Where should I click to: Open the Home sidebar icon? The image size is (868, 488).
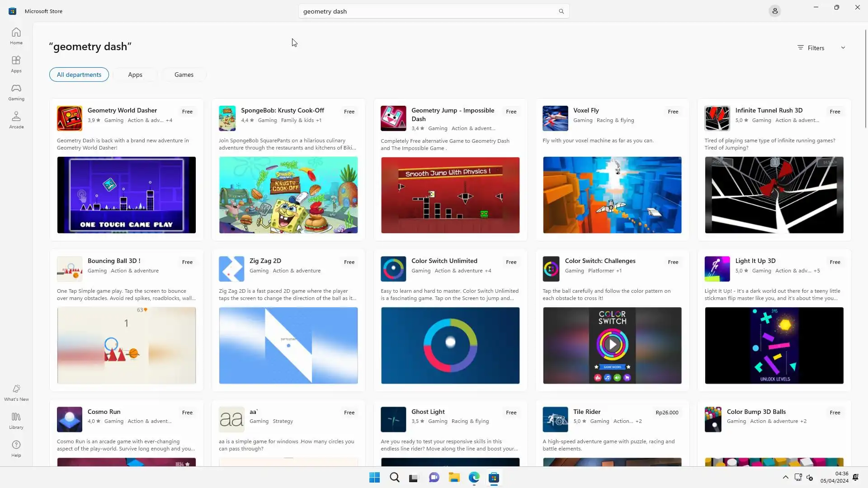tap(16, 36)
